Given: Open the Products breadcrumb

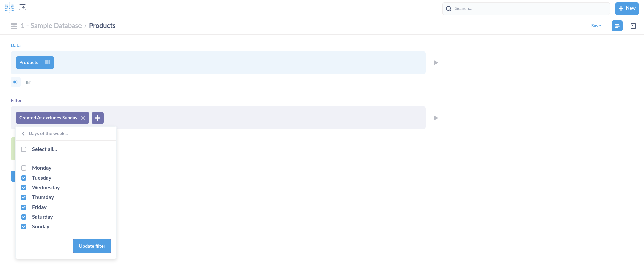Looking at the screenshot, I should pos(102,26).
